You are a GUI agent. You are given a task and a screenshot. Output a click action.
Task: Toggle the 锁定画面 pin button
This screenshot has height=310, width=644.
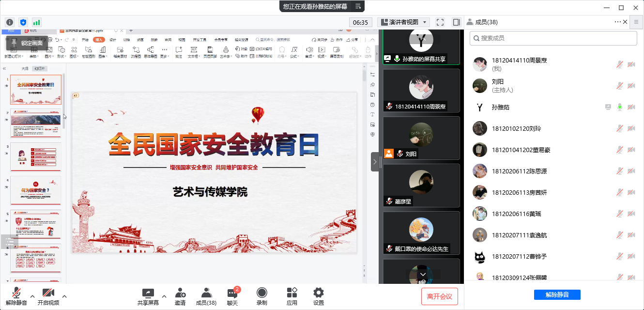click(27, 43)
